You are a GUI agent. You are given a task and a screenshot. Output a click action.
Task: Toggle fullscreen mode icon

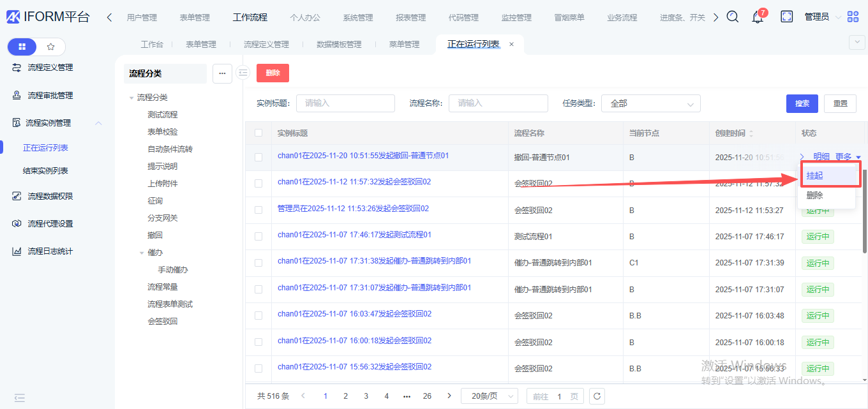point(786,17)
